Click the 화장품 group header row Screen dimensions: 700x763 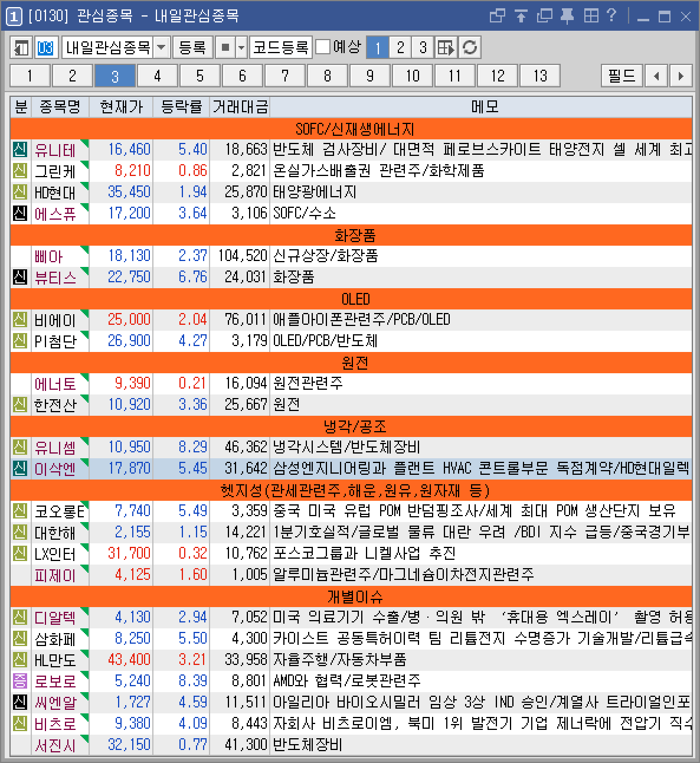click(x=351, y=234)
